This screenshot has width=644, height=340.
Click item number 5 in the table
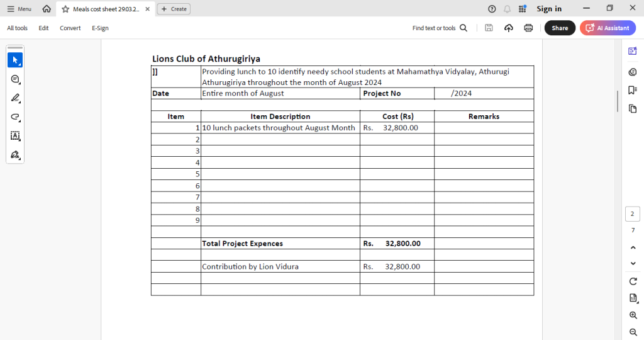point(197,174)
